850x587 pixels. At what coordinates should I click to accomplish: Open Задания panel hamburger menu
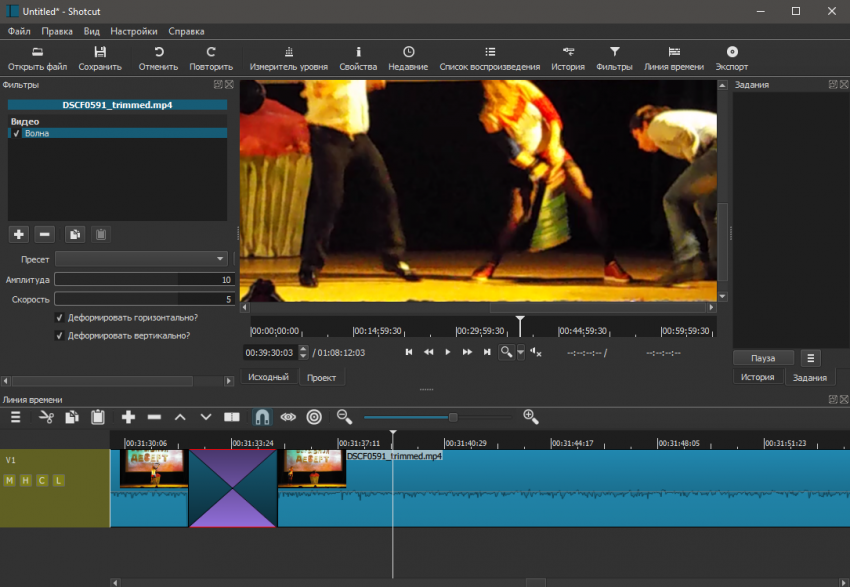coord(810,358)
